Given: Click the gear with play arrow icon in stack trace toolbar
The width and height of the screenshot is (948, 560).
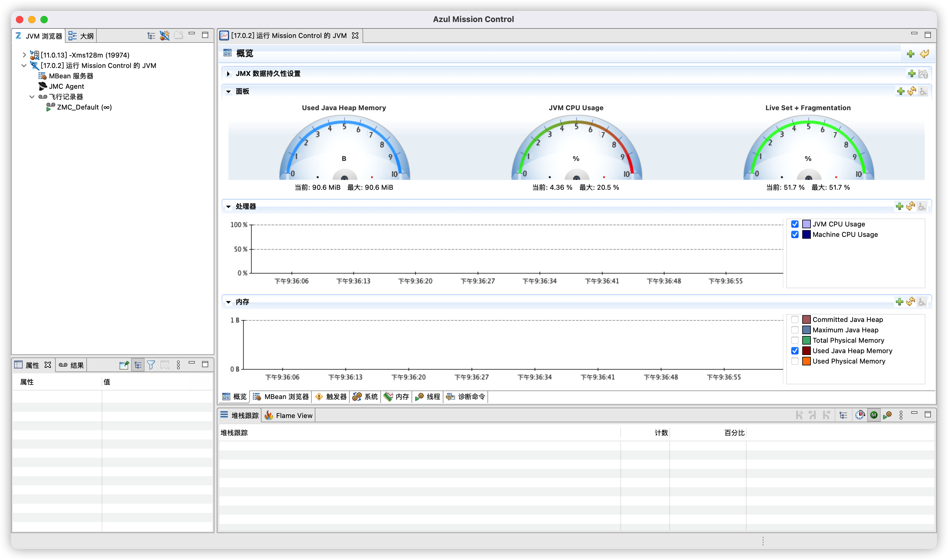Looking at the screenshot, I should click(x=887, y=415).
